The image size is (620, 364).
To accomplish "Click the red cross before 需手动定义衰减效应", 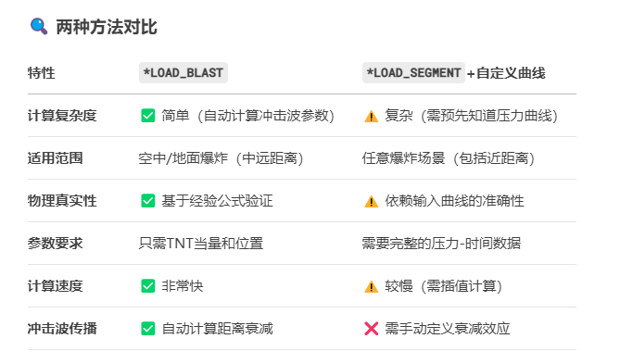I will 372,329.
